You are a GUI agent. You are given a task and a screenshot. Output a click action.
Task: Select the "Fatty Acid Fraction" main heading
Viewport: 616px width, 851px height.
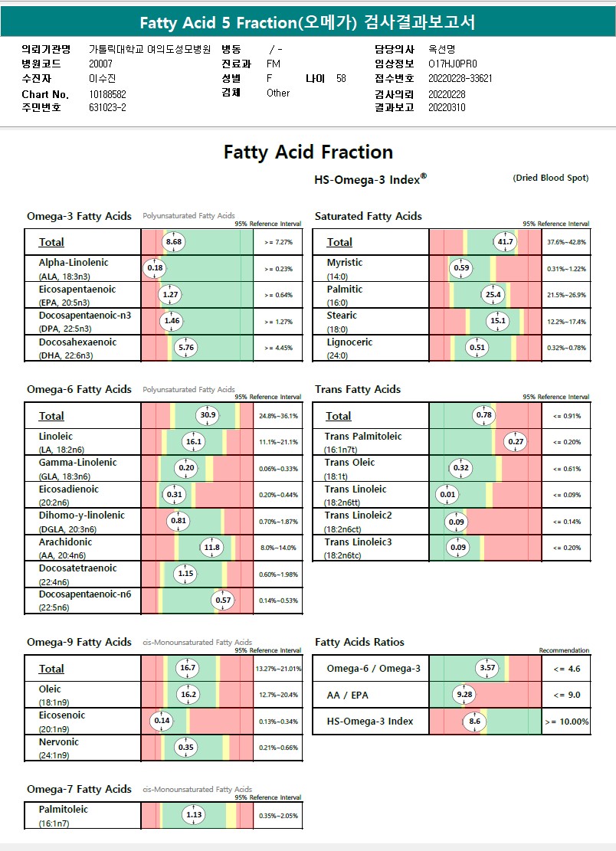(x=308, y=152)
